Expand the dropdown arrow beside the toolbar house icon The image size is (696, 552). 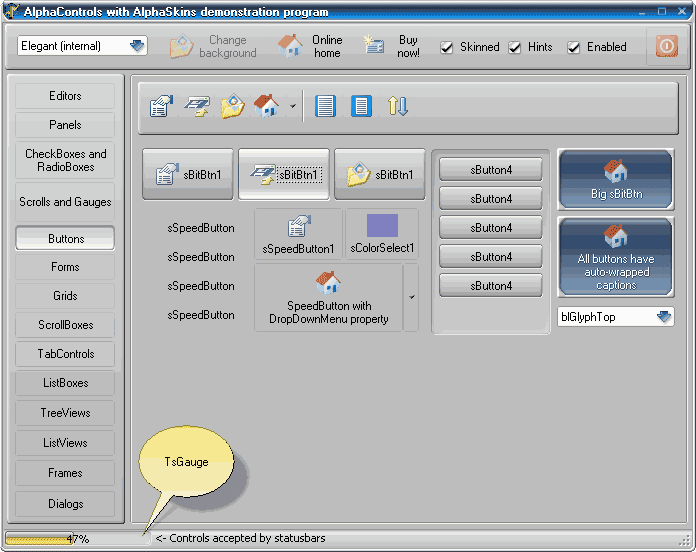pos(293,106)
